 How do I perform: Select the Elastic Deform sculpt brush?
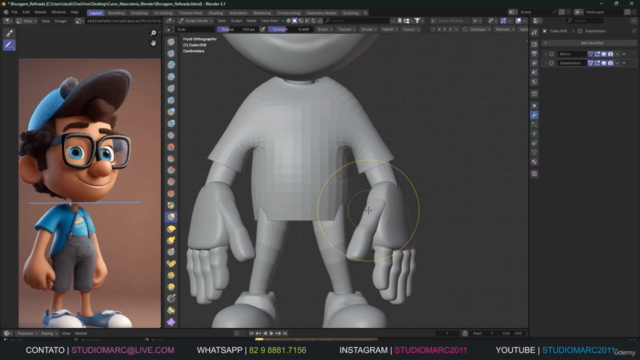171,229
